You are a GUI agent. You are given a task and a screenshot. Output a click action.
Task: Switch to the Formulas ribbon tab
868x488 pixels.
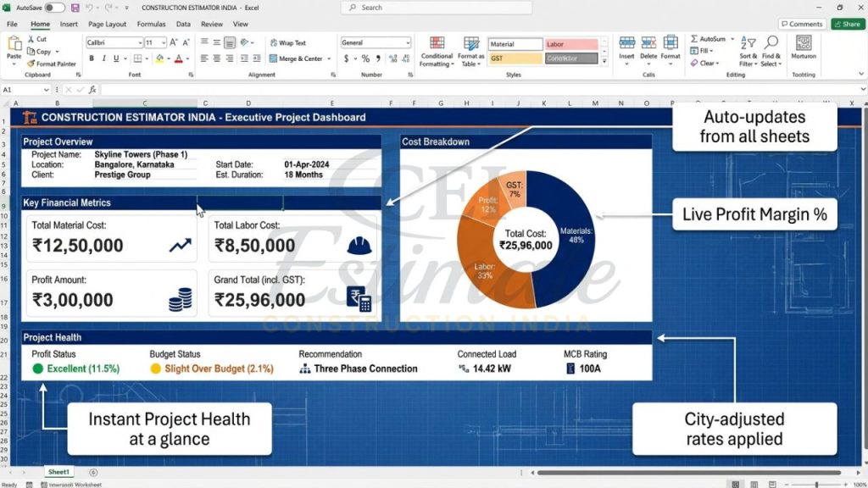click(x=151, y=25)
